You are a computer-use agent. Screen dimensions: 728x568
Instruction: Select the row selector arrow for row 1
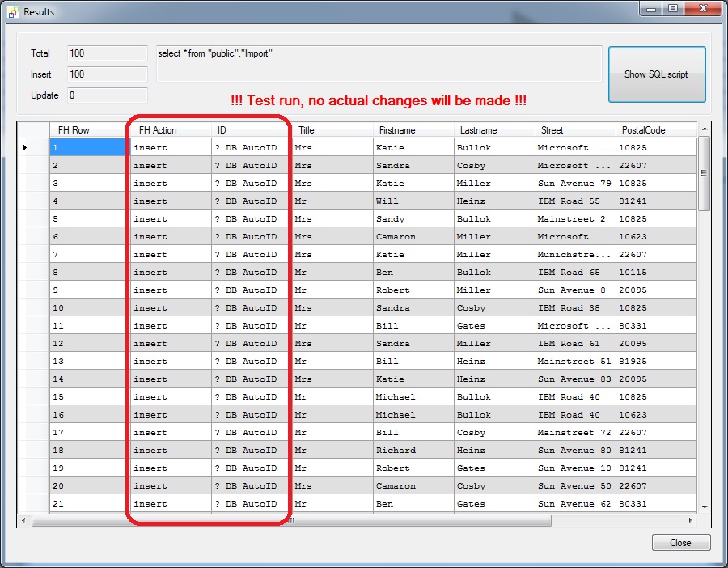pyautogui.click(x=24, y=147)
